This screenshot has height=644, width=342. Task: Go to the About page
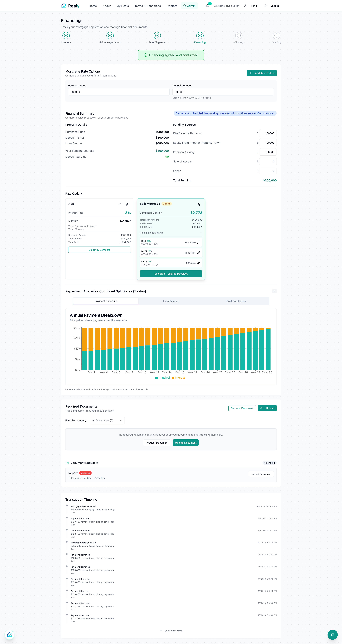(107, 6)
